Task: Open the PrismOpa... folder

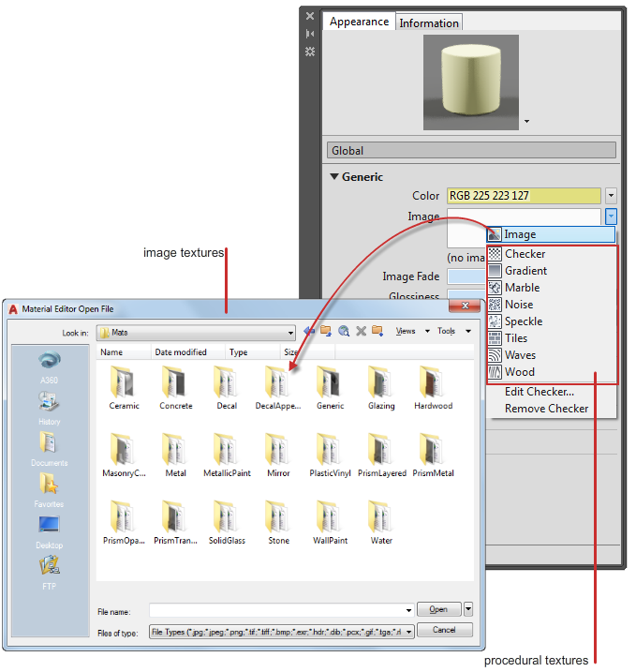Action: [124, 522]
